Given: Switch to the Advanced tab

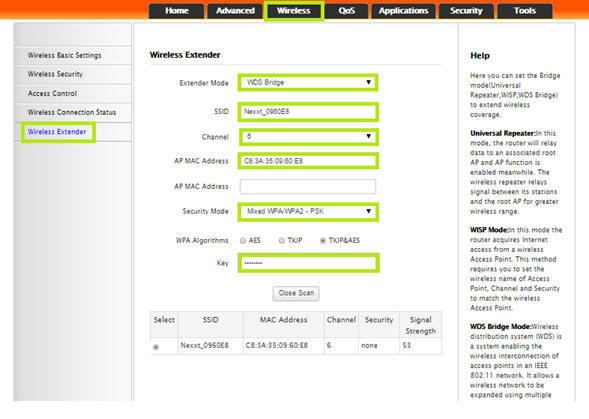Looking at the screenshot, I should [x=235, y=11].
